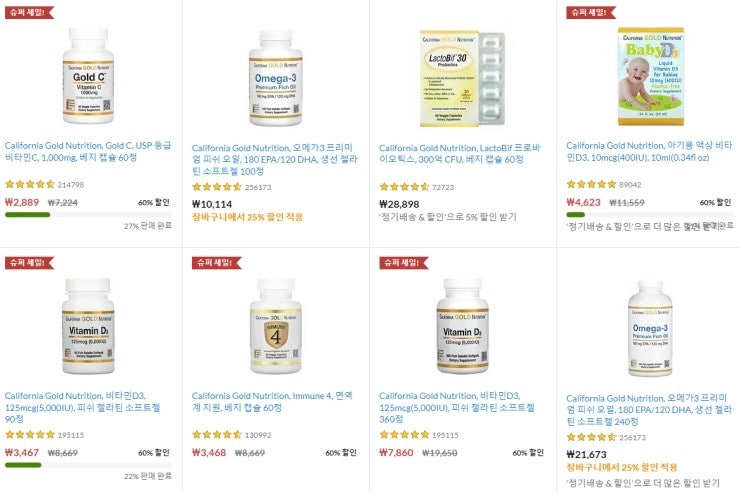Open the Gold C USP 1,000mg title link
The width and height of the screenshot is (740, 493).
(88, 151)
